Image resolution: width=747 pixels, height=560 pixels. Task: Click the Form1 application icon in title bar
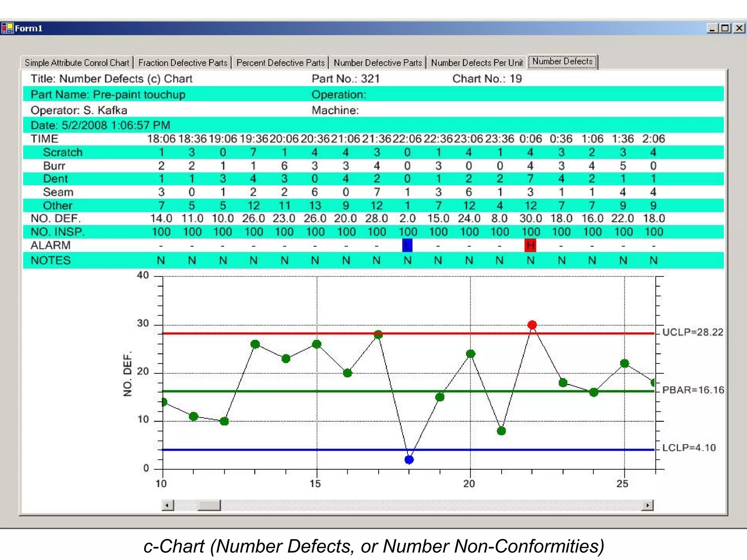click(x=7, y=28)
